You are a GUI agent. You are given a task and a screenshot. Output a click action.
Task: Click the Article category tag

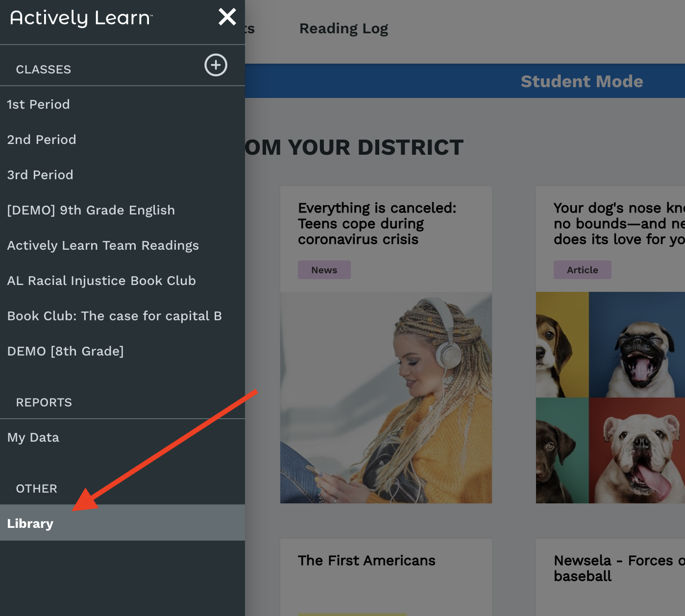[x=582, y=269]
